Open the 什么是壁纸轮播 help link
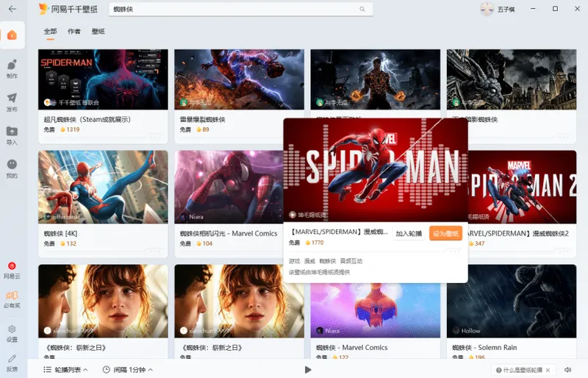This screenshot has width=588, height=378. (x=520, y=370)
